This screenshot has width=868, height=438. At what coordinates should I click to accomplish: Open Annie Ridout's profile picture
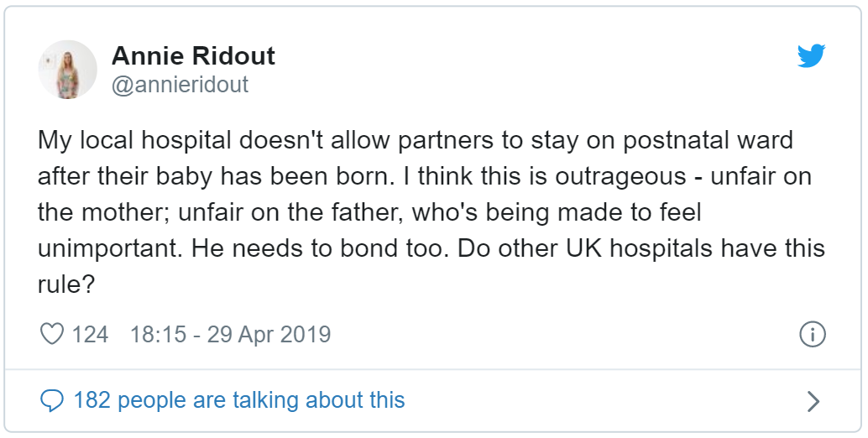pos(68,68)
